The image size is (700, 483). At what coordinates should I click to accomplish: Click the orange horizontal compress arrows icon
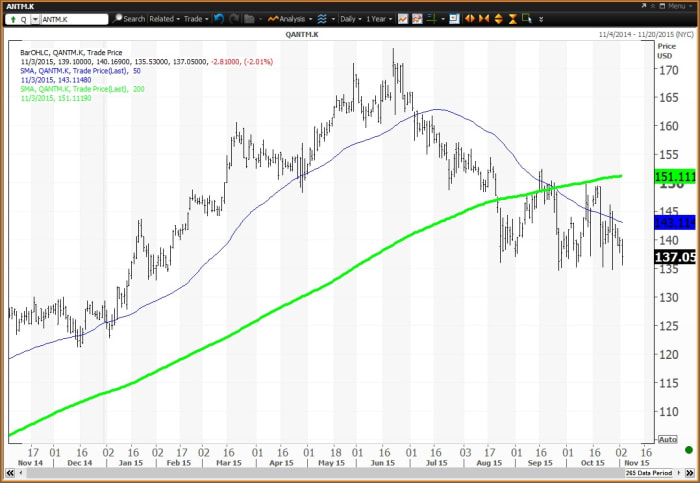coord(483,18)
